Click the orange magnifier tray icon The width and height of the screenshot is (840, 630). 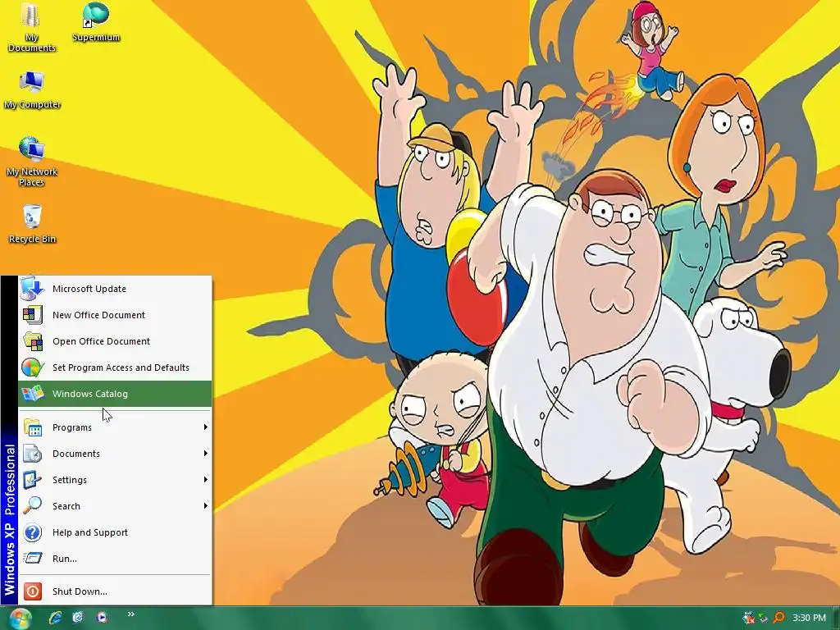pos(778,618)
